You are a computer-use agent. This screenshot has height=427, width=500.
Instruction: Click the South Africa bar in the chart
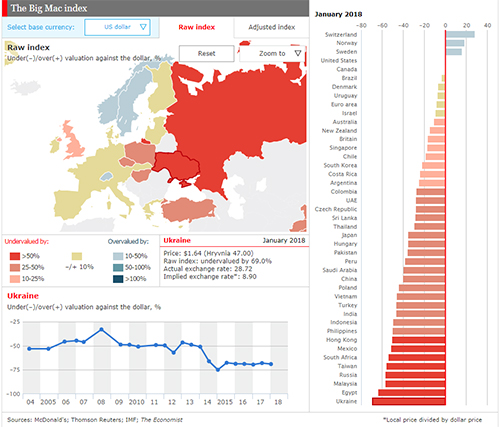(x=417, y=357)
